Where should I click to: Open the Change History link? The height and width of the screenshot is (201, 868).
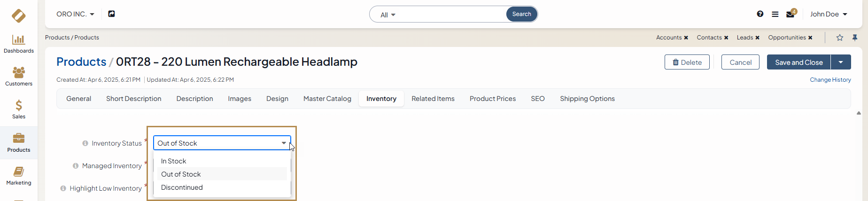[830, 80]
